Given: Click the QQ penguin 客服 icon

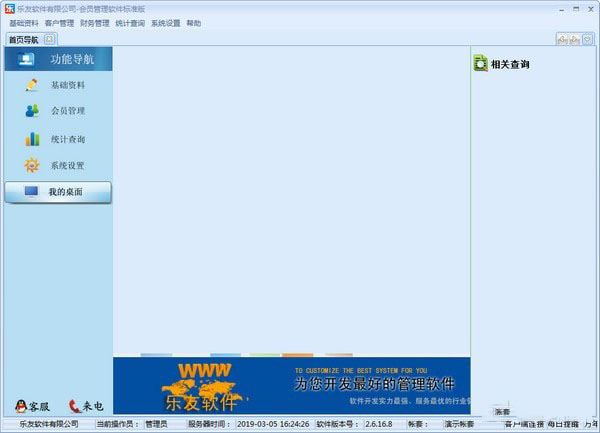Looking at the screenshot, I should pos(21,406).
